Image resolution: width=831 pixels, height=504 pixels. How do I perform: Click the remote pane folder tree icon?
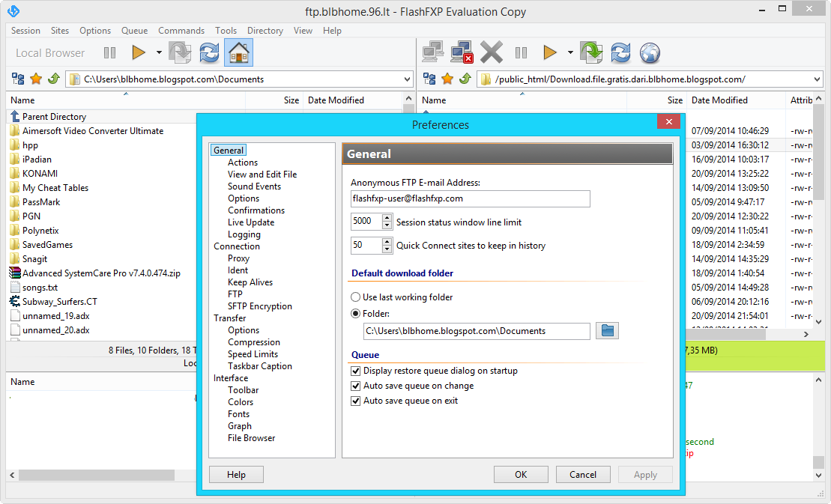429,79
